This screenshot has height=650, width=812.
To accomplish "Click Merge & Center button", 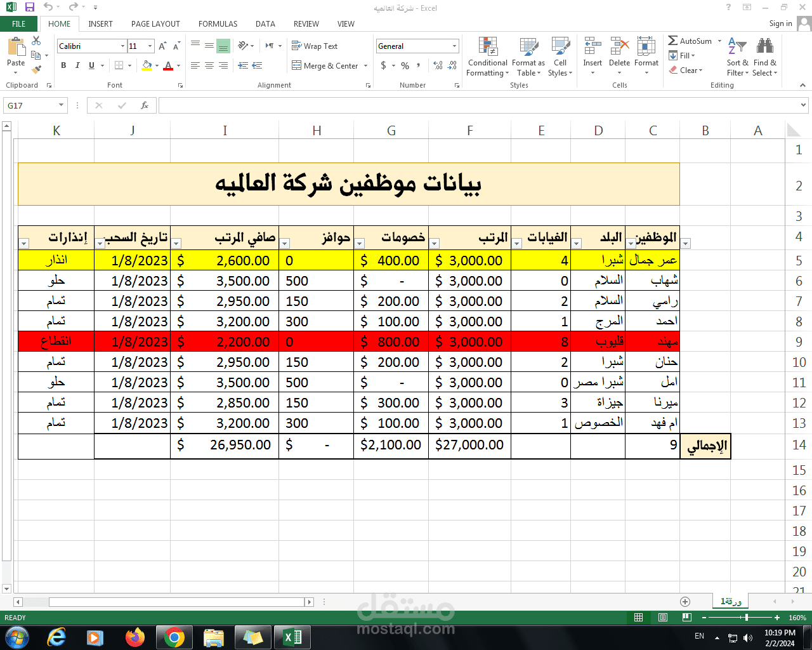I will (325, 65).
